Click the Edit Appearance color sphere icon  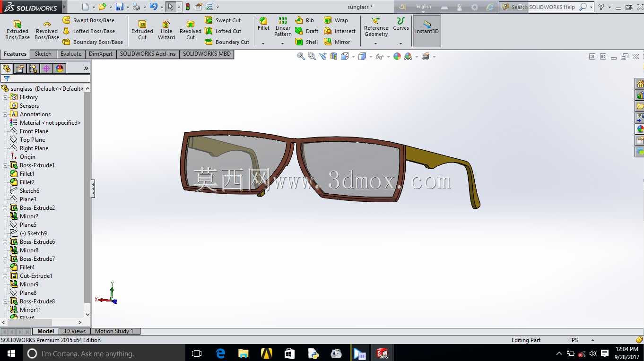pyautogui.click(x=397, y=56)
